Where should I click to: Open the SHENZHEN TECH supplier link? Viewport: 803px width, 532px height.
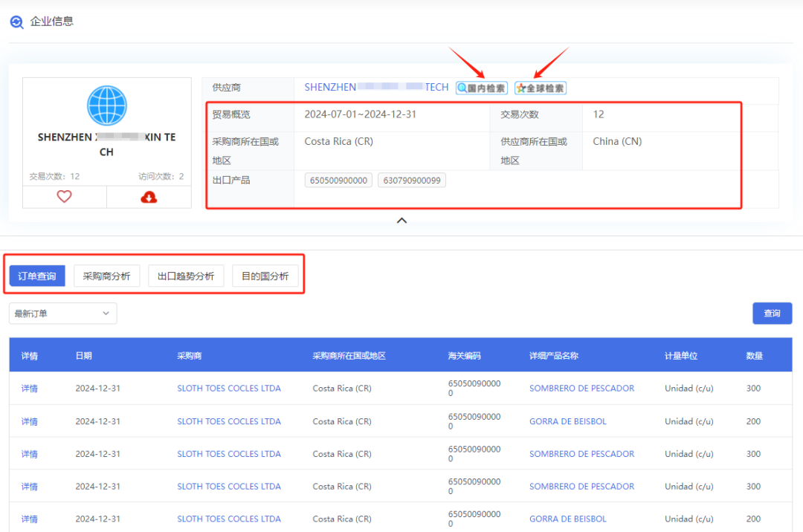pos(376,88)
